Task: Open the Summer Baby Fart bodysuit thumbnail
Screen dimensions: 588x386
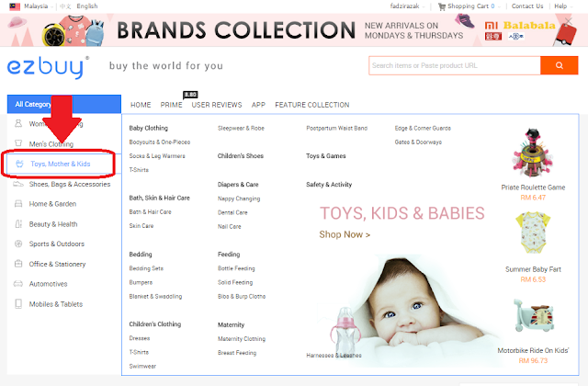Action: pyautogui.click(x=533, y=233)
